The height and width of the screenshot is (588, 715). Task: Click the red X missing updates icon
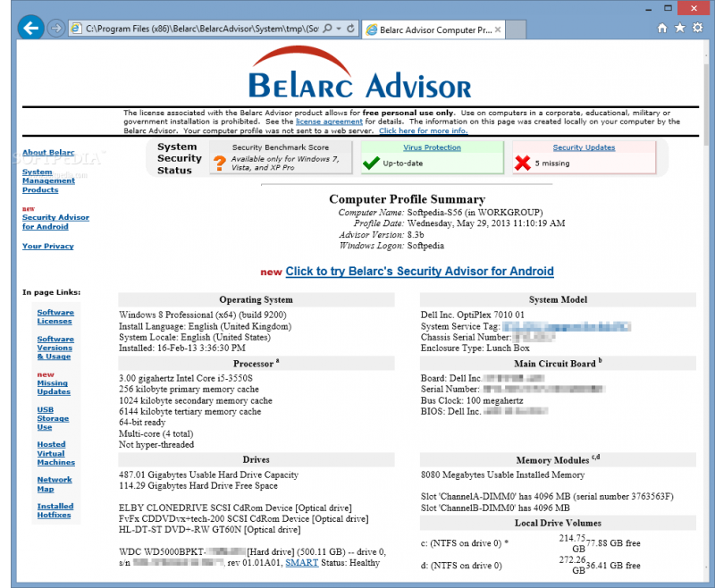click(523, 163)
